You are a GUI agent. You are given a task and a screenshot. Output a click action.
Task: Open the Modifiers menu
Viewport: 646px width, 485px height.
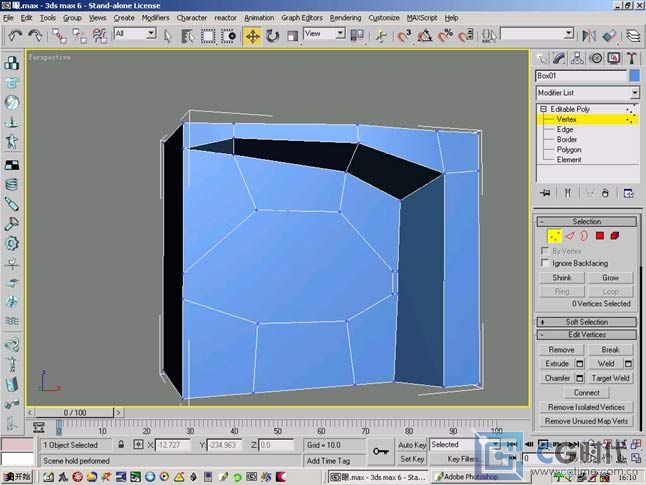pos(155,18)
